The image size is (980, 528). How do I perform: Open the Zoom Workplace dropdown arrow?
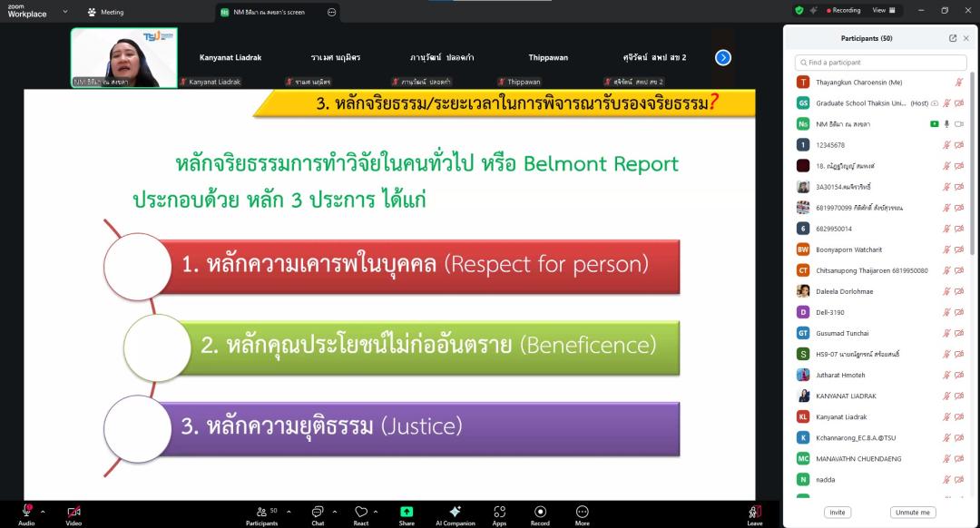(64, 12)
